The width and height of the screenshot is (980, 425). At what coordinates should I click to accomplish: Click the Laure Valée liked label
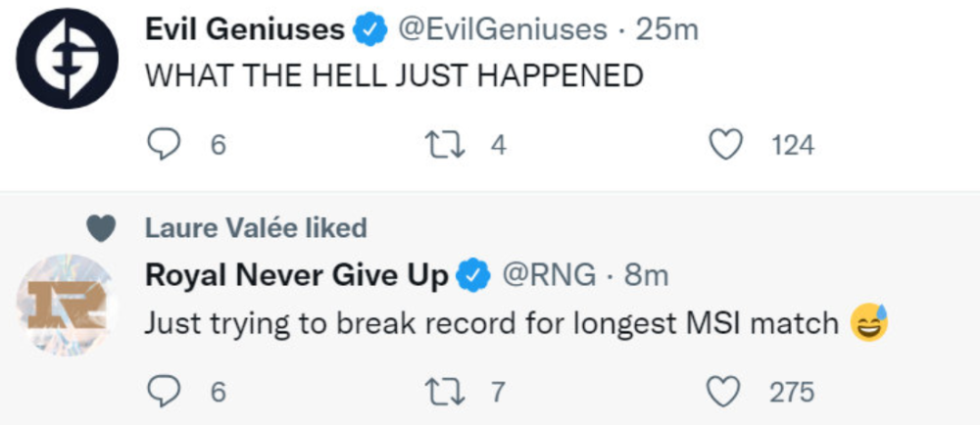[256, 228]
